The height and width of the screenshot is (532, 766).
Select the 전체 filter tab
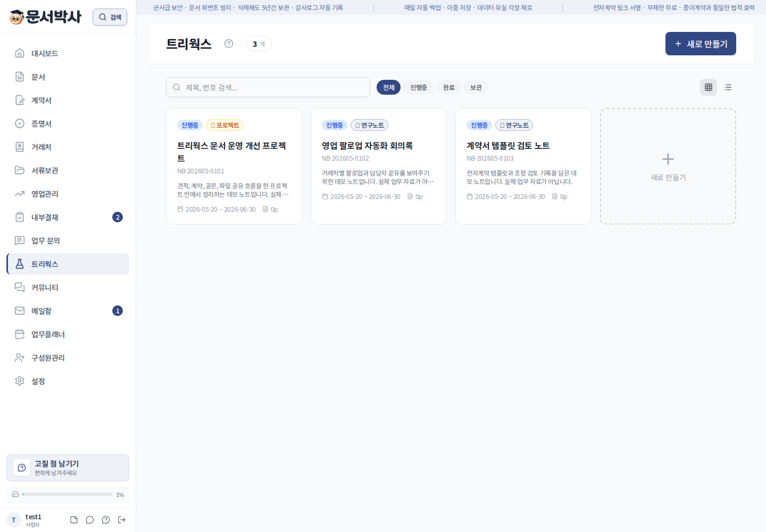coord(388,87)
